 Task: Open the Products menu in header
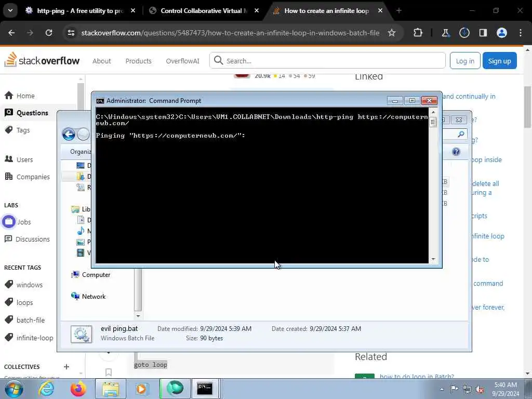point(138,61)
